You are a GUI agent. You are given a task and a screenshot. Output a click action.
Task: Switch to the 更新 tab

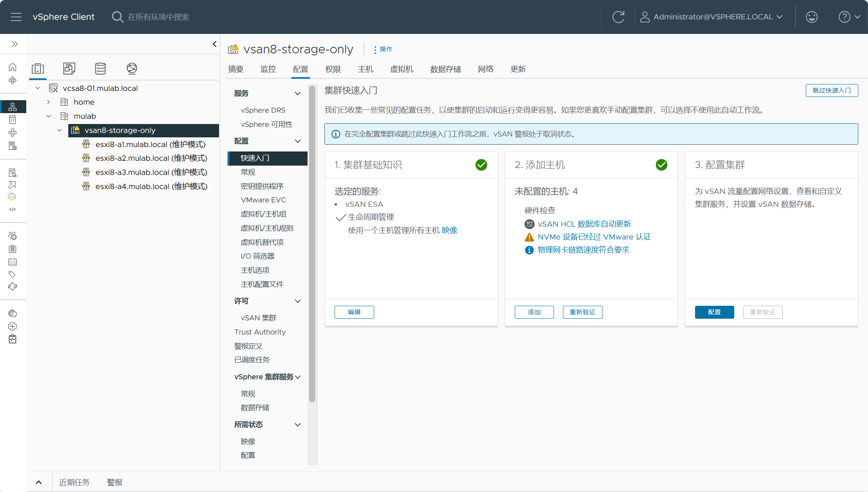518,69
